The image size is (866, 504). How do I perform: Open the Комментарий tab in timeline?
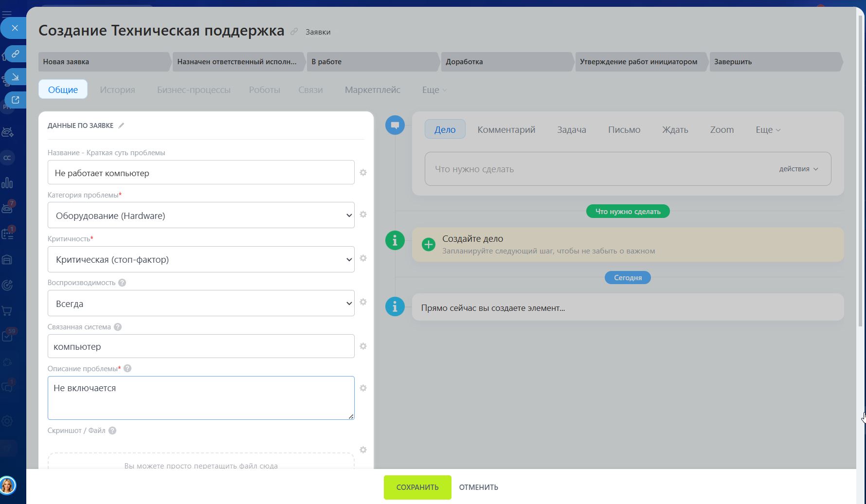pyautogui.click(x=506, y=130)
